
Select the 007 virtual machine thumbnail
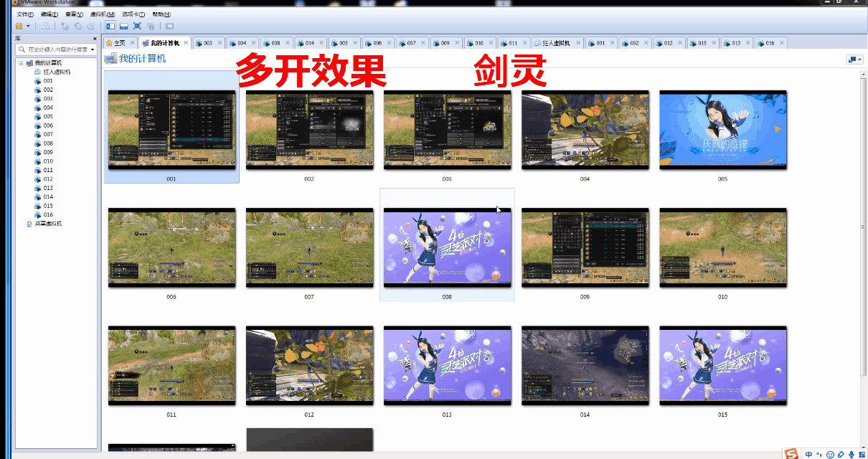[309, 247]
